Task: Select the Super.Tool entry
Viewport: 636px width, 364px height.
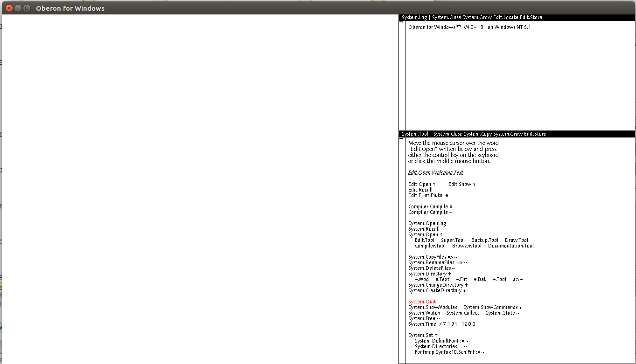Action: (453, 240)
